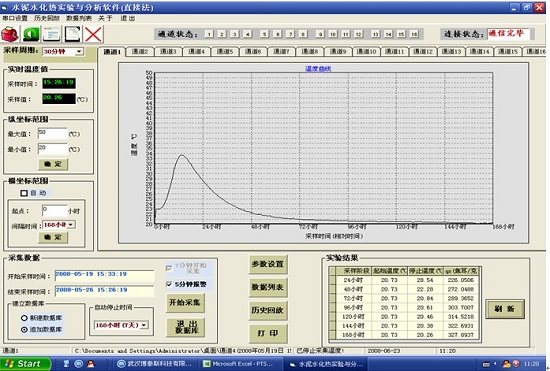Image resolution: width=550 pixels, height=371 pixels.
Task: Click channel status indicator 16
Action: [414, 34]
